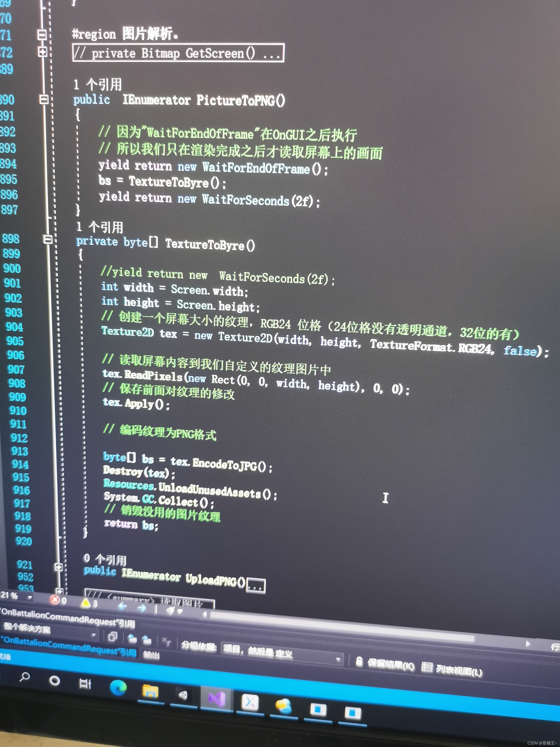Navigate forward with the right arrow
This screenshot has height=747, width=560.
141,608
